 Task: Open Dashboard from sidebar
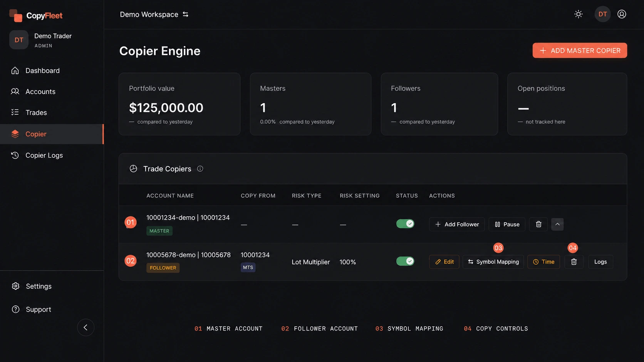[x=52, y=71]
